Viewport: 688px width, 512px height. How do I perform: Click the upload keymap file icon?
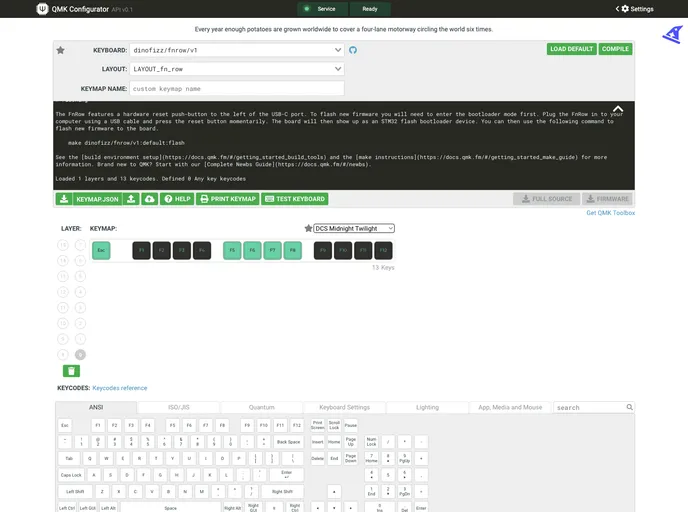click(x=131, y=199)
